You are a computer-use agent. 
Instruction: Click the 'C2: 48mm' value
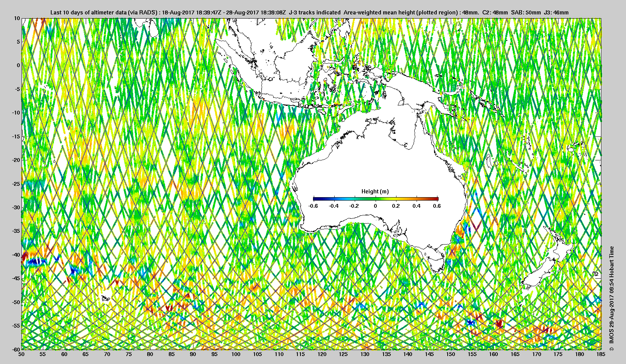(495, 13)
